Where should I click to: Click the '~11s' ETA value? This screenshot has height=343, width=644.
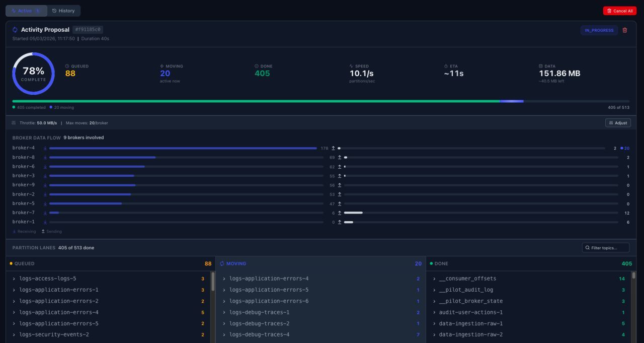point(454,74)
